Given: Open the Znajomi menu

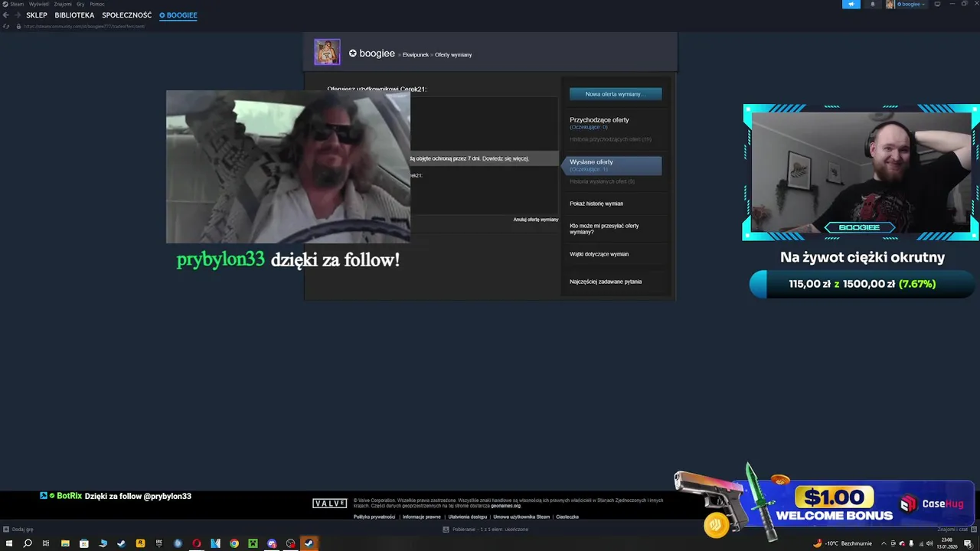Looking at the screenshot, I should pyautogui.click(x=63, y=4).
